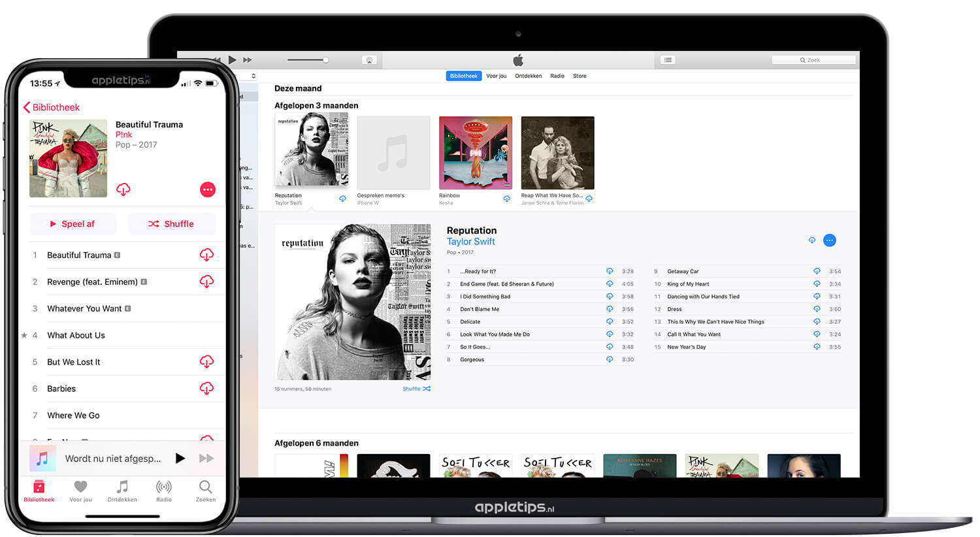The image size is (980, 537).
Task: Open the Zoeken search tab on iPhone
Action: 205,491
